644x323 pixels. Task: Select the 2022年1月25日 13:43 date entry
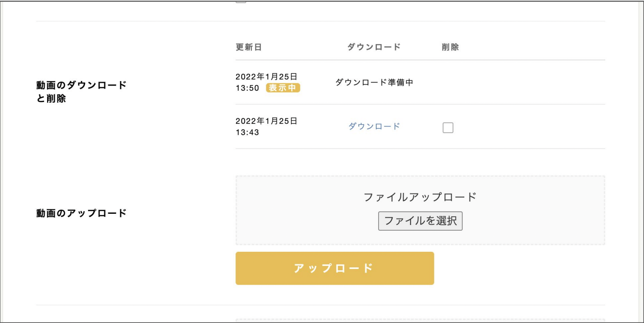click(x=266, y=127)
